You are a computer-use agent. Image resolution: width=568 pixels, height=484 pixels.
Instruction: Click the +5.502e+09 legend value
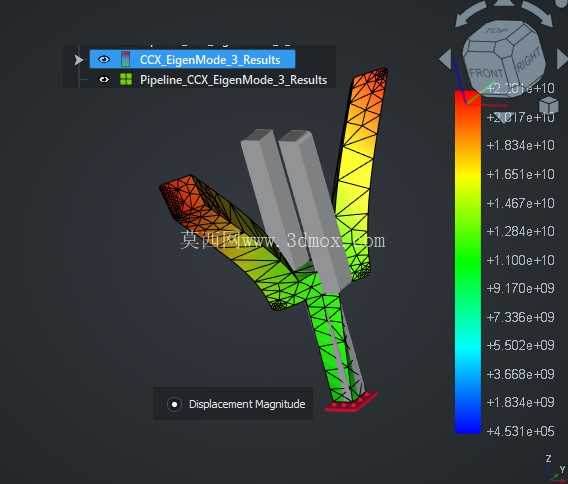point(521,345)
